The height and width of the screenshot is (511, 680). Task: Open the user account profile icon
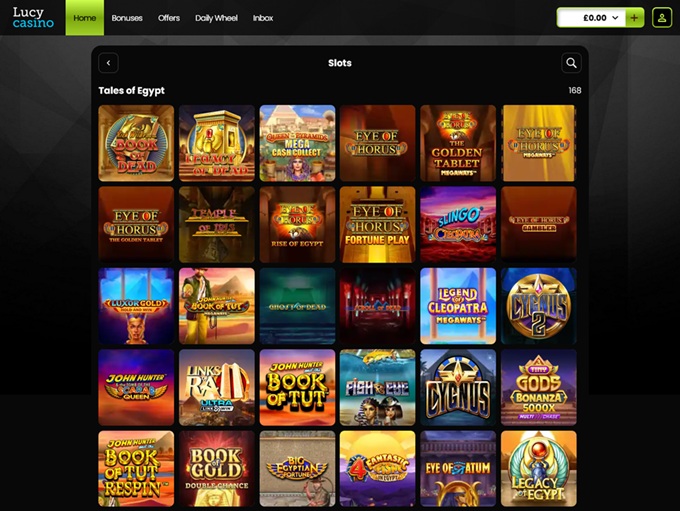tap(662, 18)
